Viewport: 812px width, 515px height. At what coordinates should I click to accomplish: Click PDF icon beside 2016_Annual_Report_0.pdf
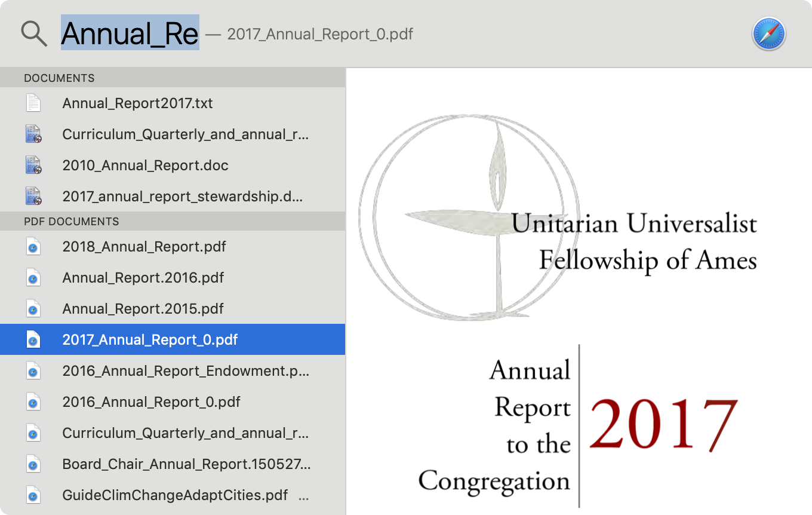pos(33,401)
